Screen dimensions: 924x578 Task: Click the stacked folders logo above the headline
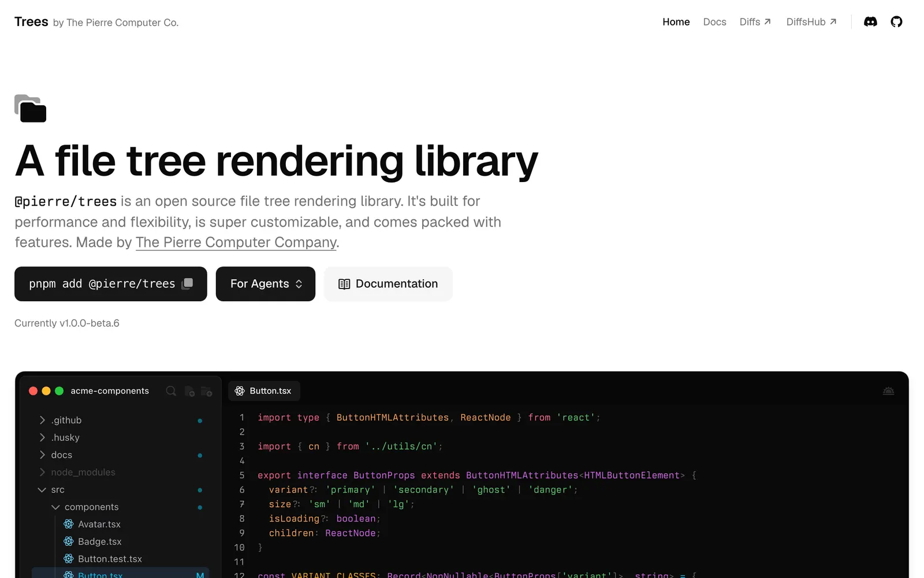[31, 108]
